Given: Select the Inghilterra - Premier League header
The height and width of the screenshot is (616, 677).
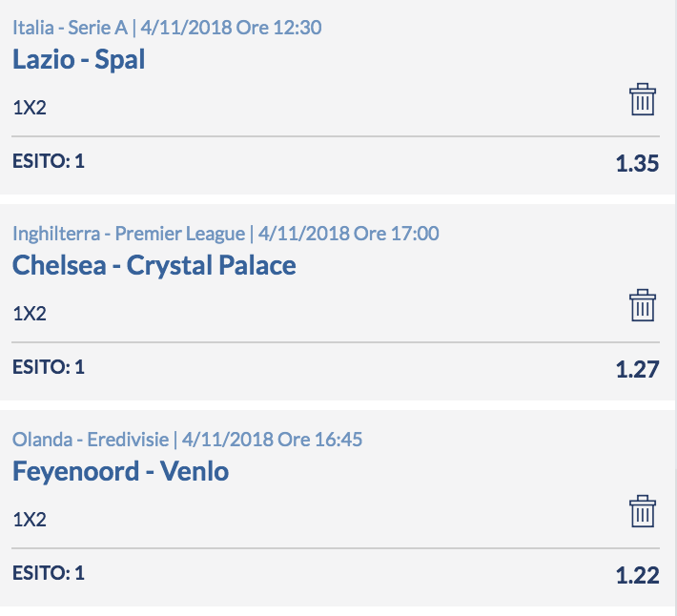Looking at the screenshot, I should (129, 234).
